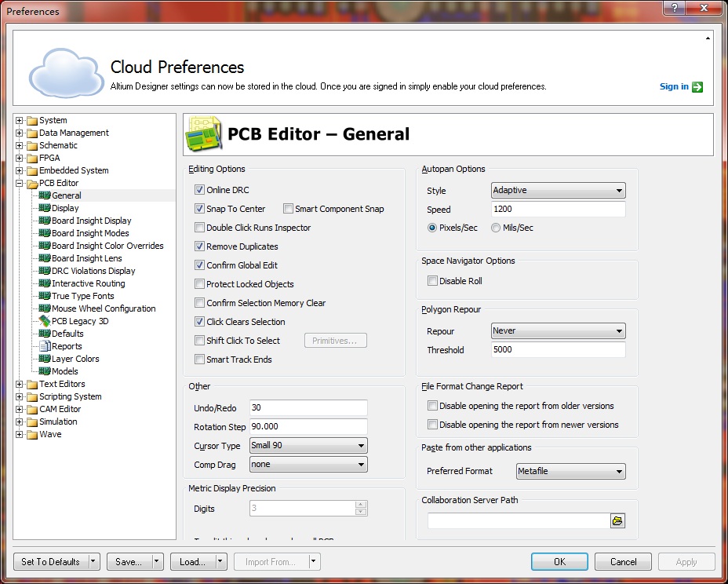Click the Set To Defaults button
The height and width of the screenshot is (584, 728).
[x=51, y=562]
